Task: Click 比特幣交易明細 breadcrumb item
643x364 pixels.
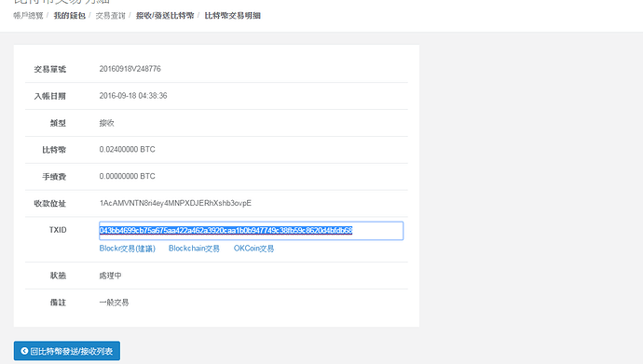Action: pos(233,16)
